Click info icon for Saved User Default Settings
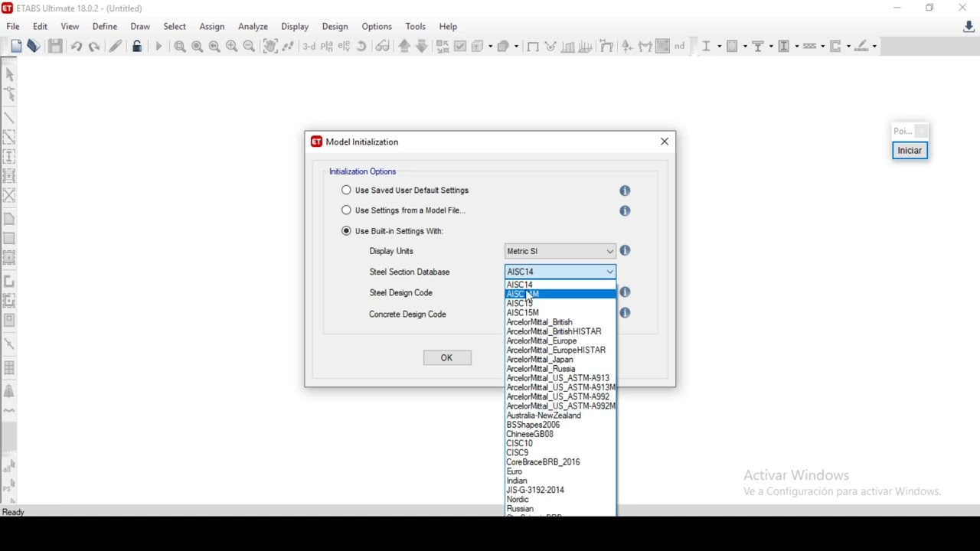The image size is (980, 551). pos(626,191)
